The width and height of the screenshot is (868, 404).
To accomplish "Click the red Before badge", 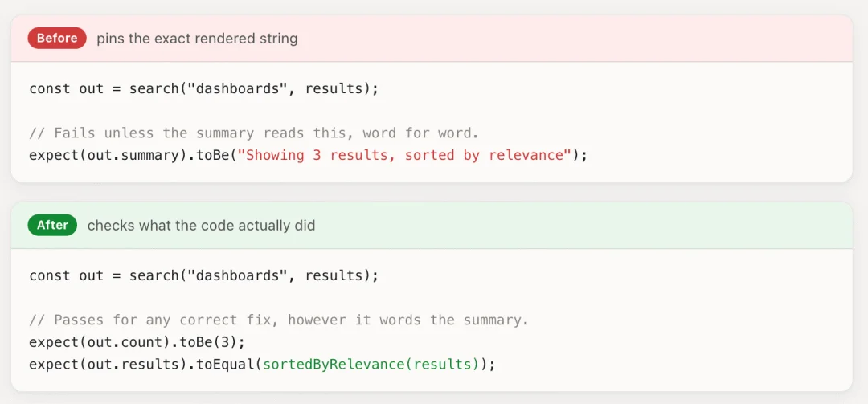I will click(57, 39).
